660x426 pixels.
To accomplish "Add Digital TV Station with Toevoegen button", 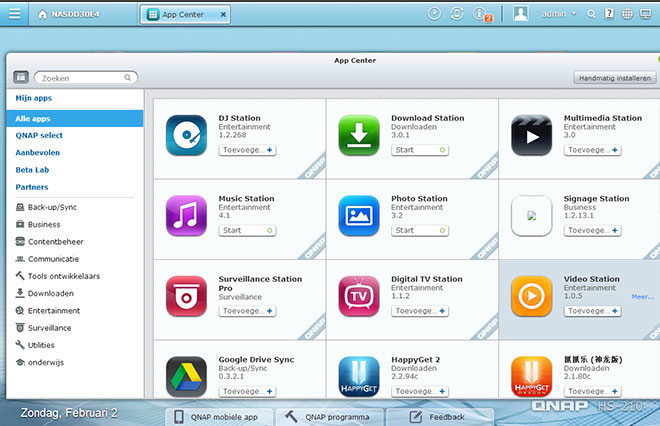I will (420, 311).
